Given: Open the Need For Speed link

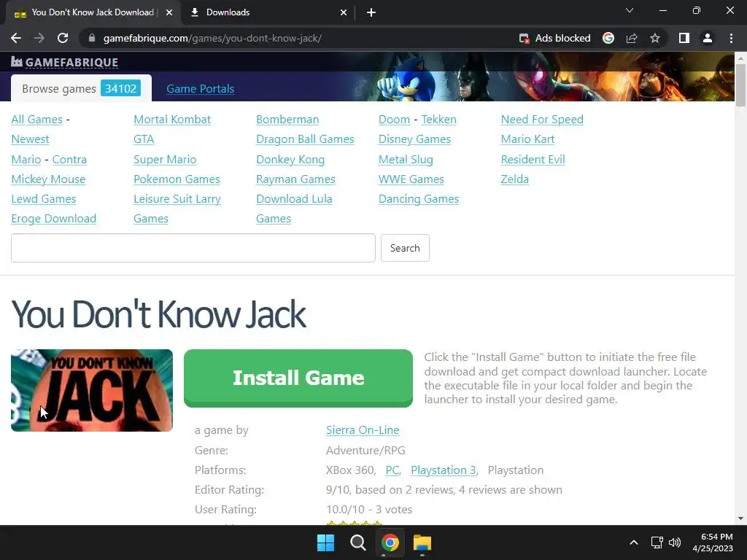Looking at the screenshot, I should click(542, 119).
